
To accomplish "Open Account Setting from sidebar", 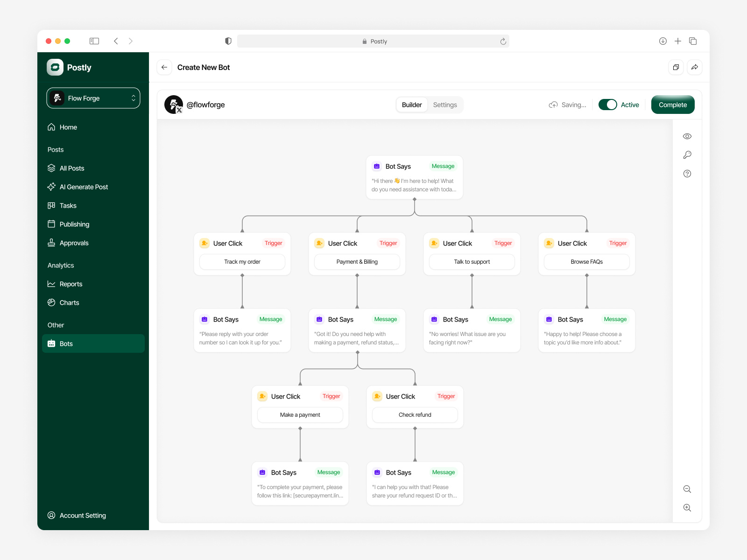I will [82, 515].
